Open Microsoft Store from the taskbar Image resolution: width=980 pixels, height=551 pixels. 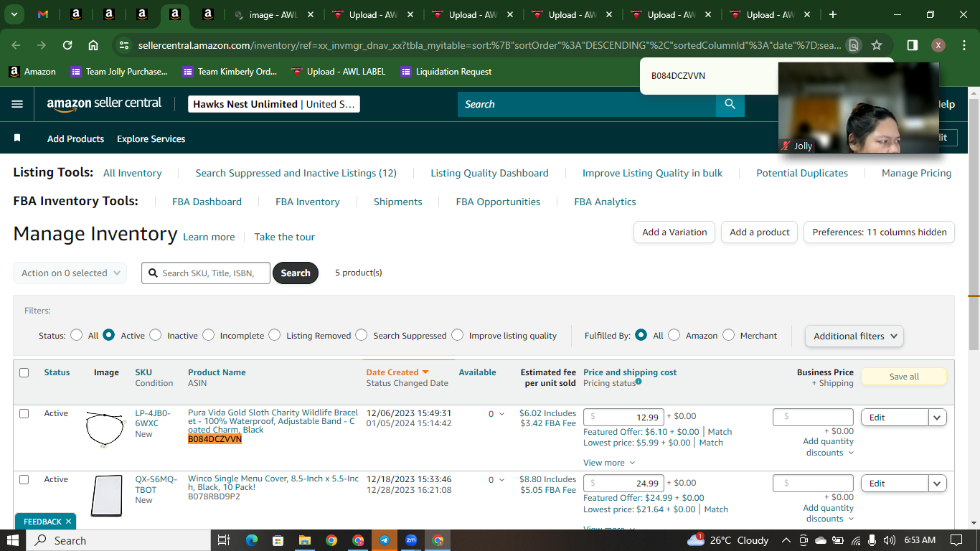tap(278, 540)
